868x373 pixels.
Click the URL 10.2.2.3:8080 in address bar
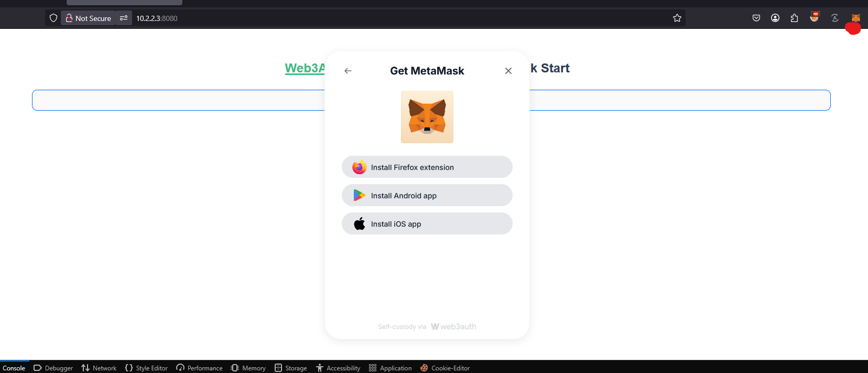[157, 18]
